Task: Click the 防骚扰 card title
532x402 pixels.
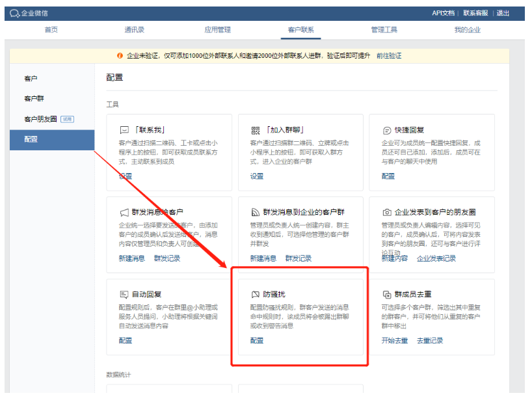Action: (x=274, y=295)
